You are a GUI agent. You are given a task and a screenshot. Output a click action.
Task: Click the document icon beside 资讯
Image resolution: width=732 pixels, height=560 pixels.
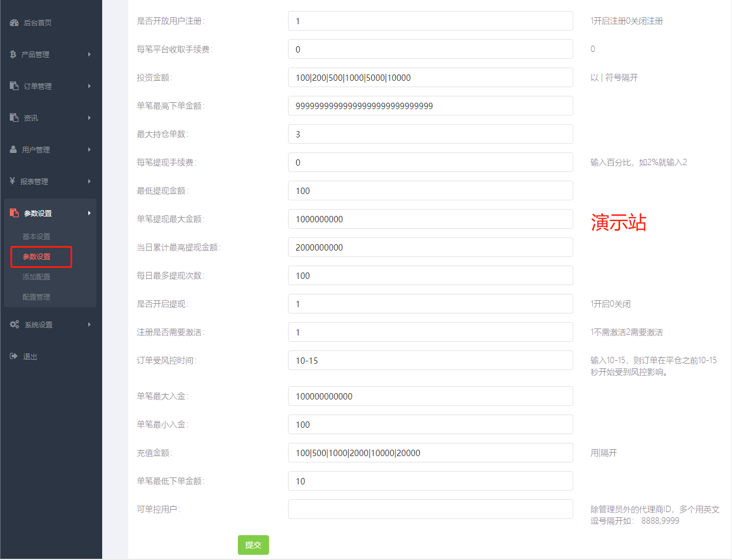click(x=14, y=118)
